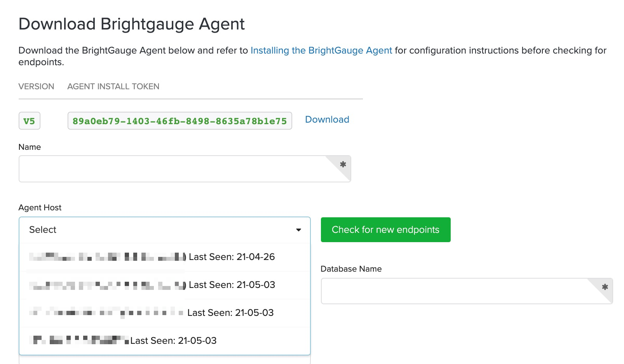The height and width of the screenshot is (364, 624).
Task: Open the Installing the BrightGauge Agent link
Action: (x=321, y=50)
